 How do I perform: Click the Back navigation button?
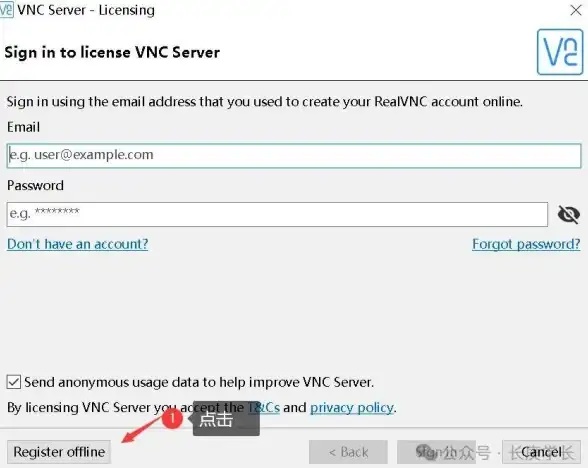point(348,452)
